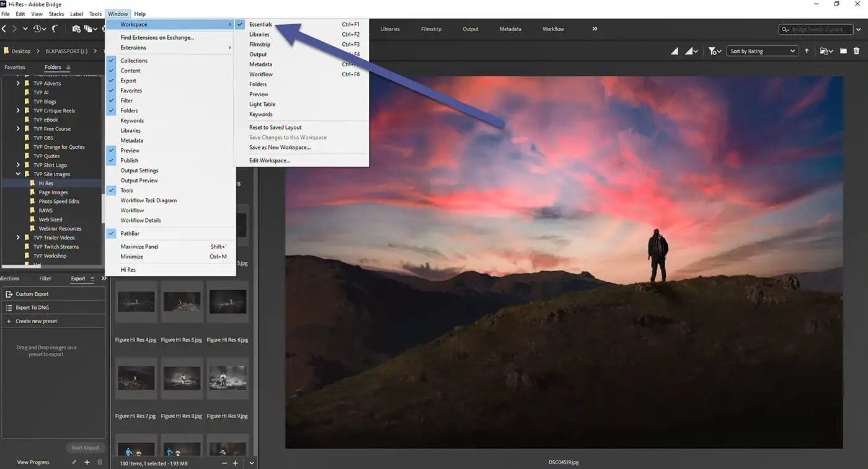Viewport: 868px width, 469px height.
Task: Click the boomerang return icon in toolbar
Action: coord(55,29)
